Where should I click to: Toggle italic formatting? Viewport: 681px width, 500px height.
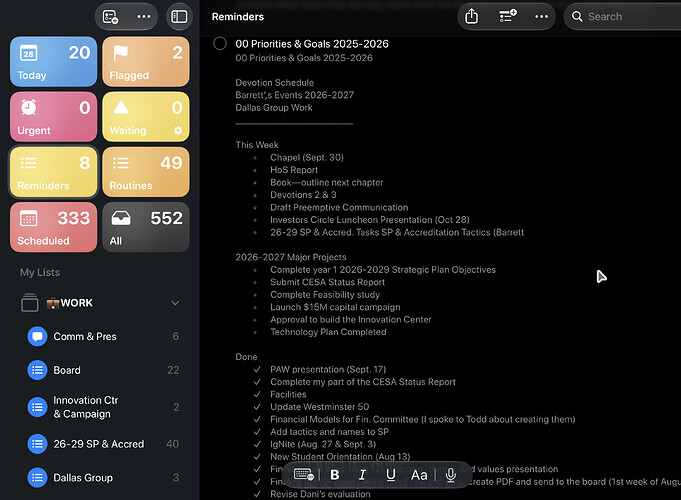(x=362, y=475)
